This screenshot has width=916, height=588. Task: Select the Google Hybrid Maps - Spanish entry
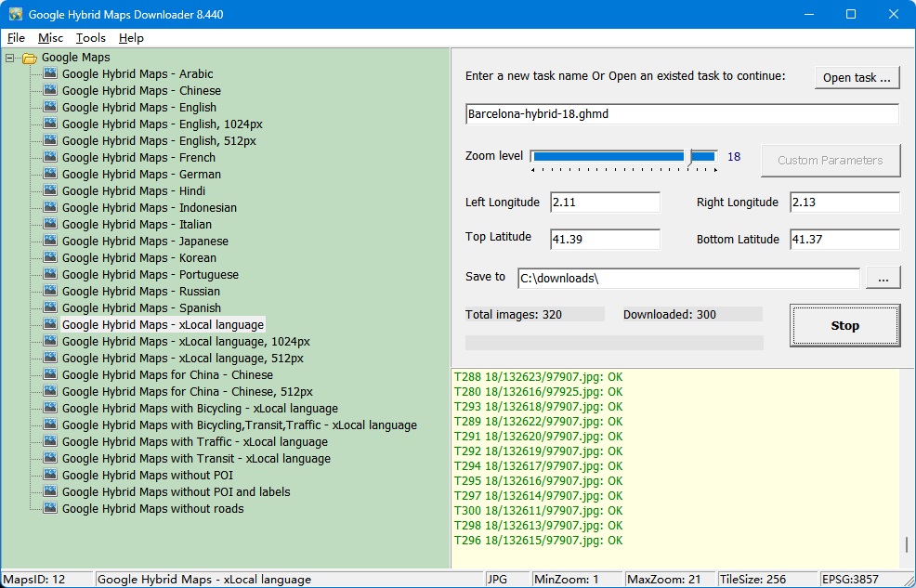[141, 307]
